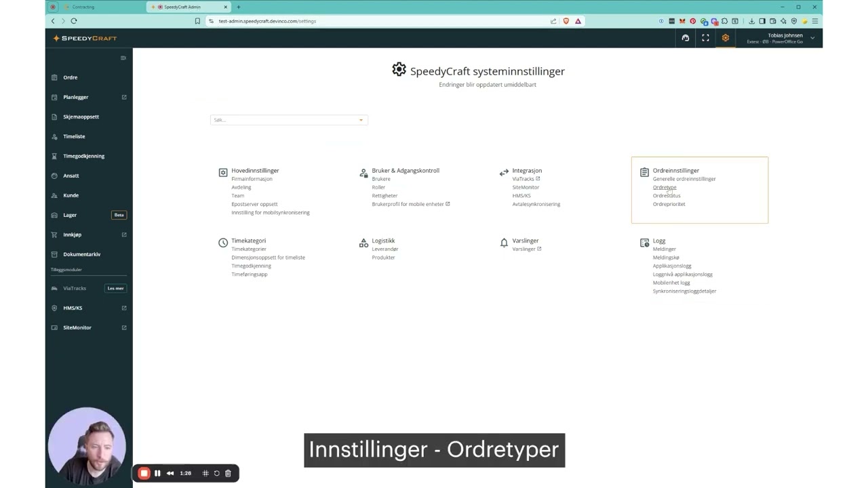Reload the page with browser refresh icon
The image size is (868, 488).
tap(74, 21)
